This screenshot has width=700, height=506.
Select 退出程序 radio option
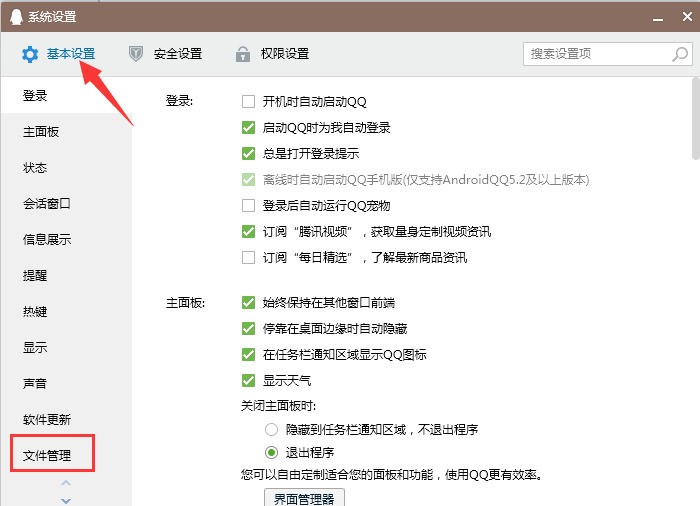[271, 452]
